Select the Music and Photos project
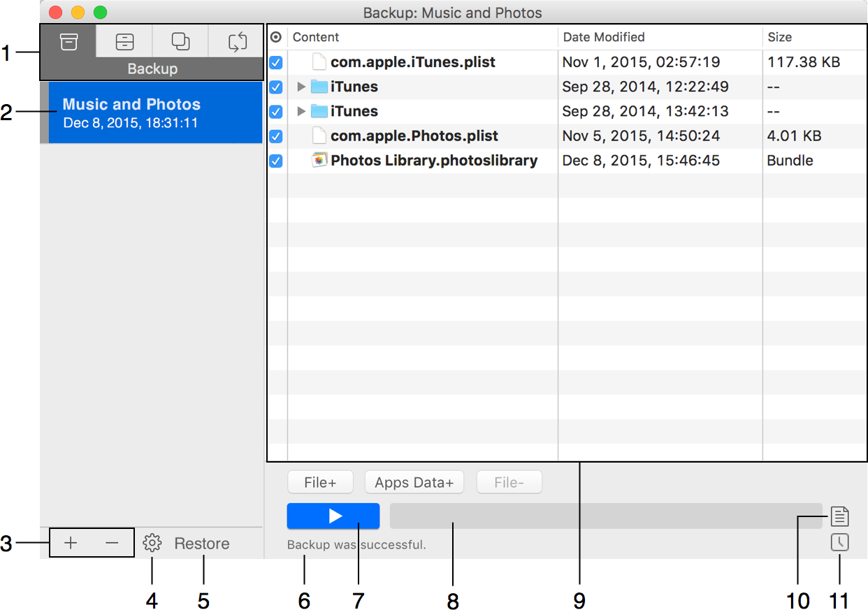 click(x=152, y=112)
